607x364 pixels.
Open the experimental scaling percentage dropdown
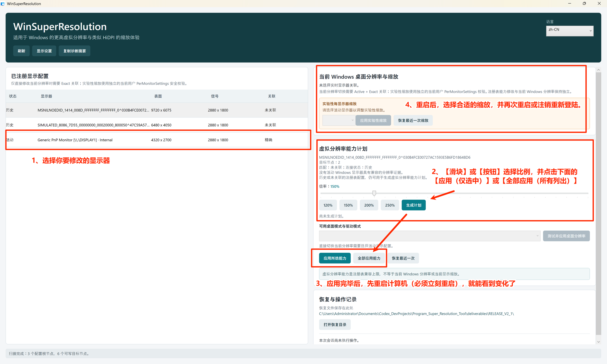tap(339, 120)
